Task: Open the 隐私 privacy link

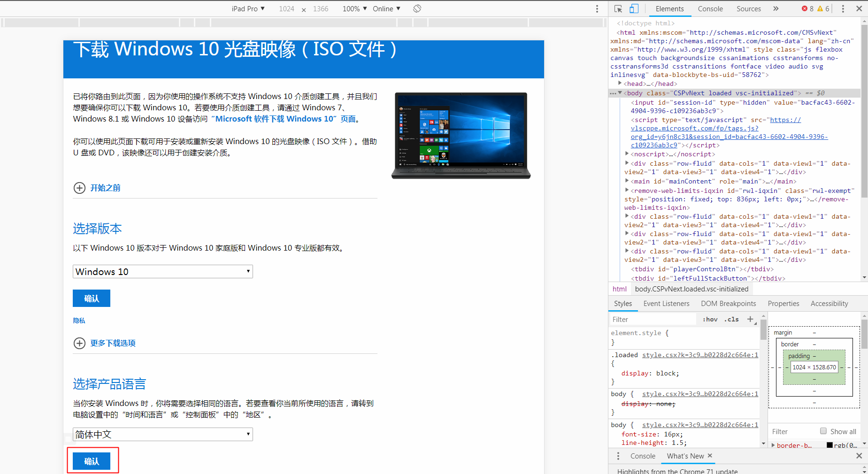Action: pos(79,321)
